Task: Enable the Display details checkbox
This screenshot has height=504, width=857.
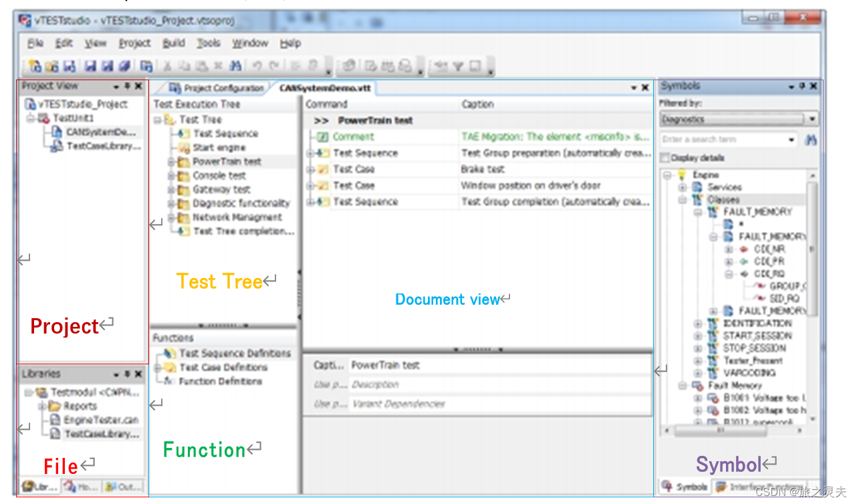Action: pos(664,158)
